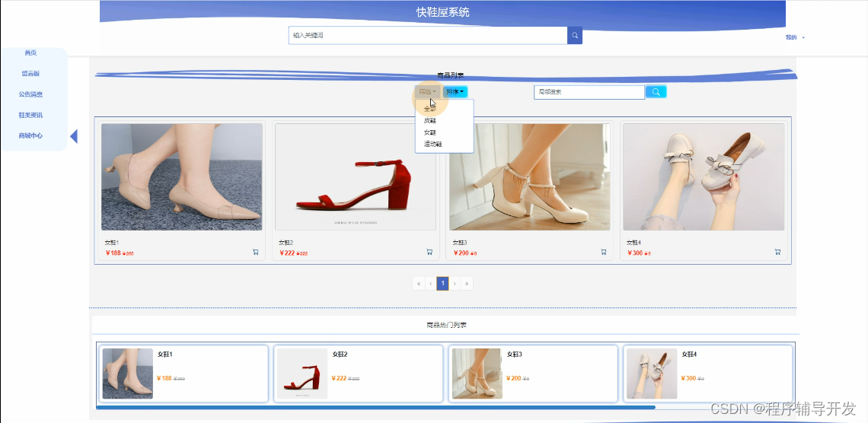Screen dimensions: 868x423
Task: Open the 排序 sort dropdown
Action: tap(455, 92)
